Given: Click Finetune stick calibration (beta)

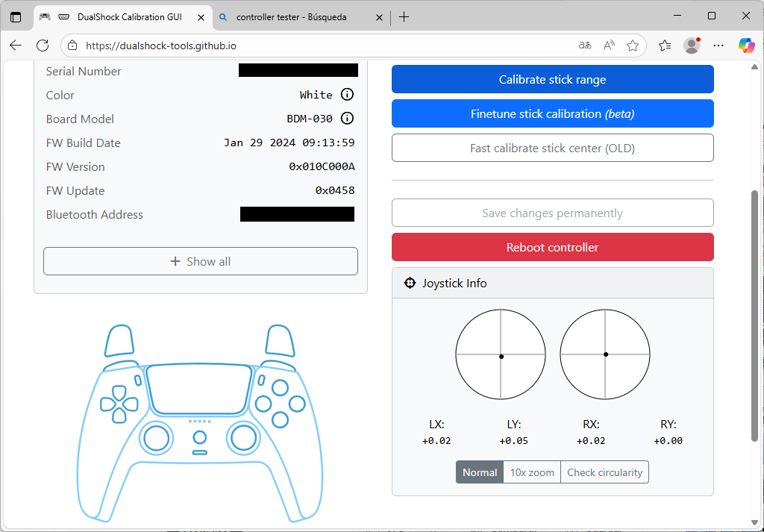Looking at the screenshot, I should 553,113.
